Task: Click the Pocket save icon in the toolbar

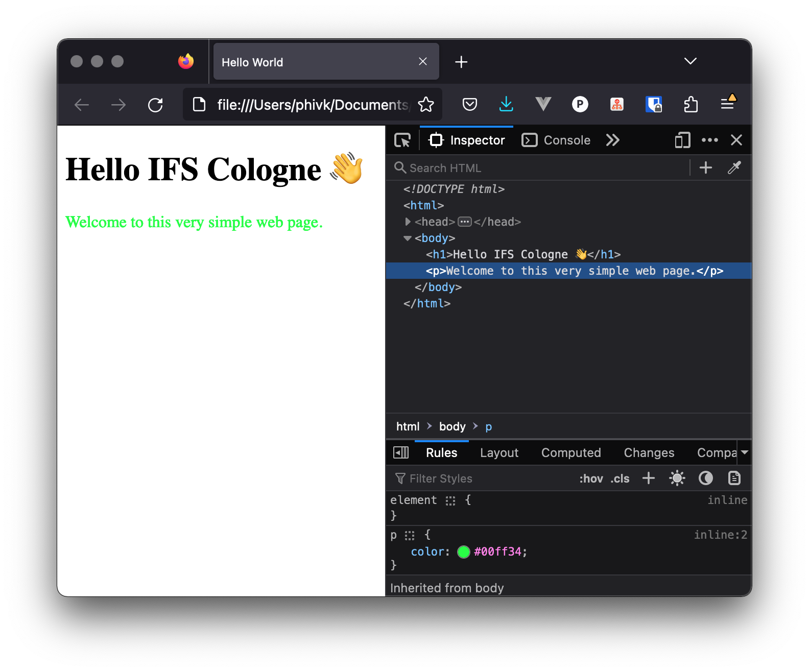Action: tap(470, 105)
